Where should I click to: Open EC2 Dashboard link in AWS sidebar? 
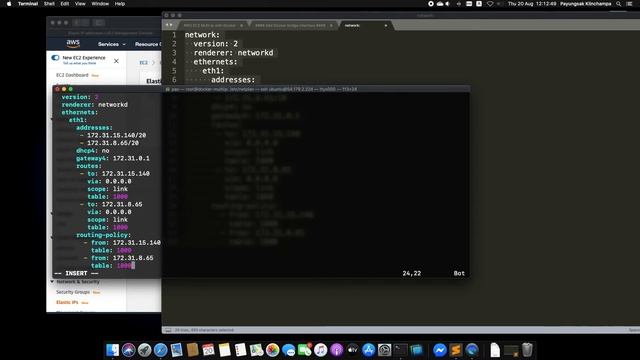72,75
